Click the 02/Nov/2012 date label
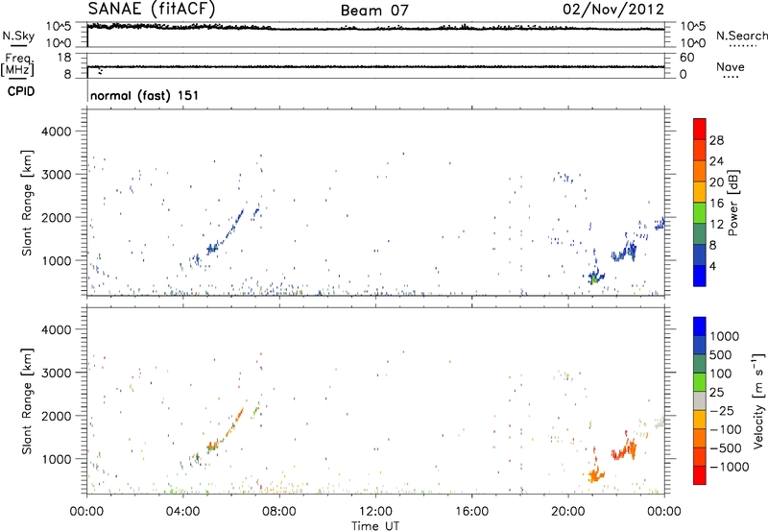 (613, 10)
